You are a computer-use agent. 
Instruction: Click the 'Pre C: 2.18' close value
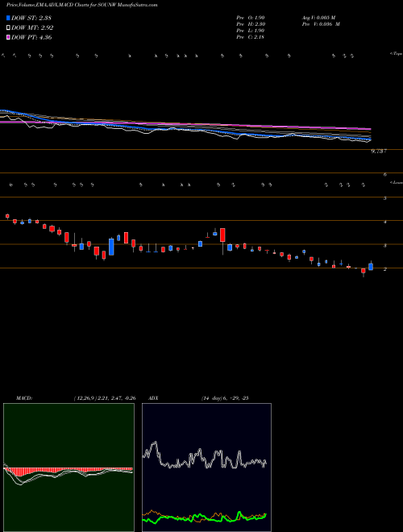[251, 37]
